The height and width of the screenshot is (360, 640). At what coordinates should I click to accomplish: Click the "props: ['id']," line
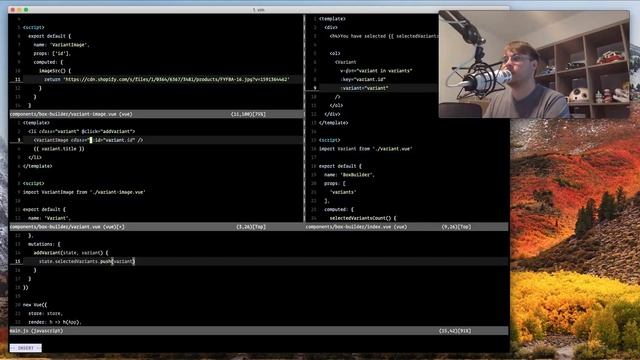tap(52, 53)
